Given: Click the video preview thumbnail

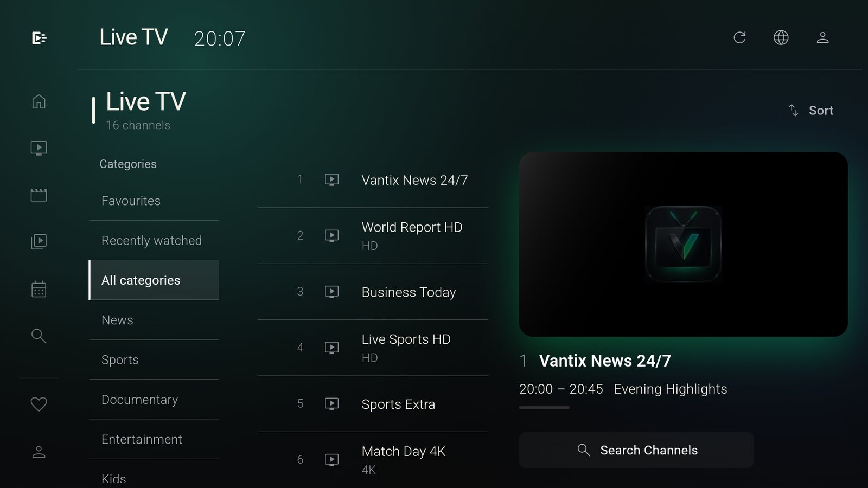Looking at the screenshot, I should tap(683, 244).
